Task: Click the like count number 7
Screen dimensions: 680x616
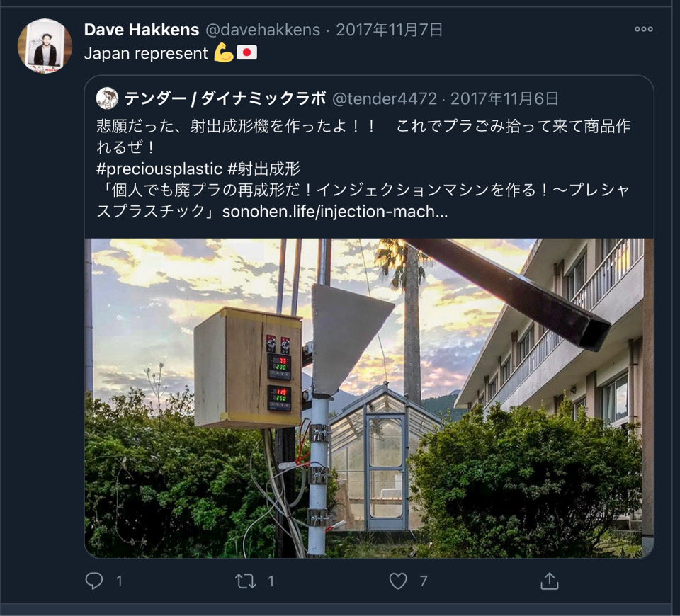Action: point(424,581)
